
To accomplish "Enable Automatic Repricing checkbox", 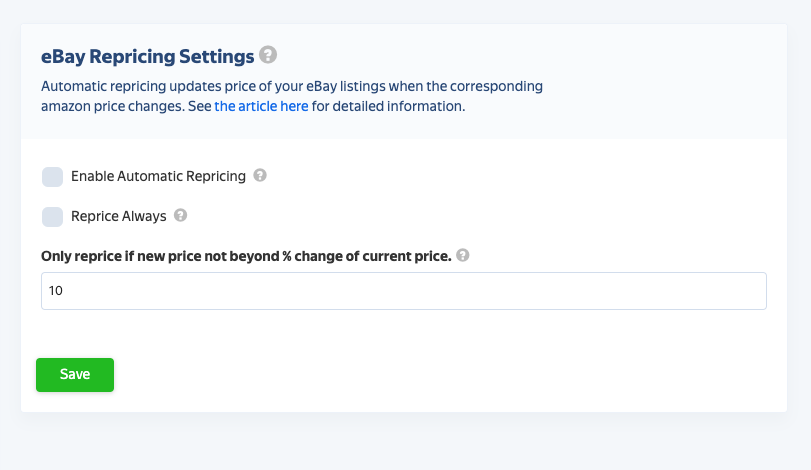I will tap(52, 176).
